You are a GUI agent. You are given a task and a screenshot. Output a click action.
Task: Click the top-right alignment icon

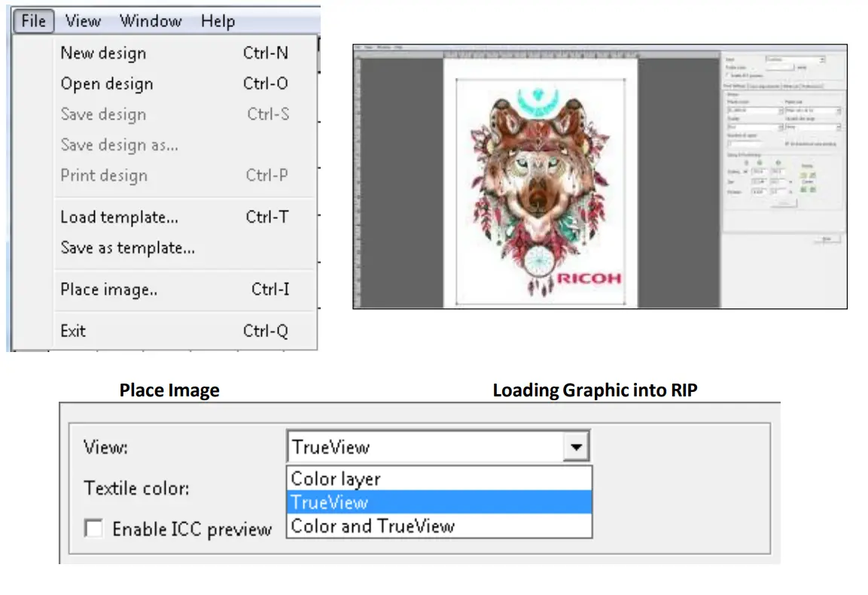(813, 175)
